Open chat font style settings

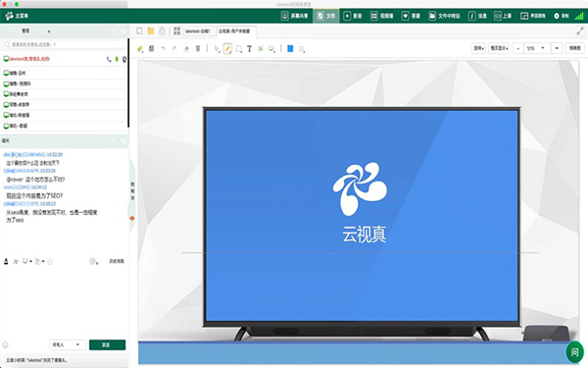coord(16,261)
